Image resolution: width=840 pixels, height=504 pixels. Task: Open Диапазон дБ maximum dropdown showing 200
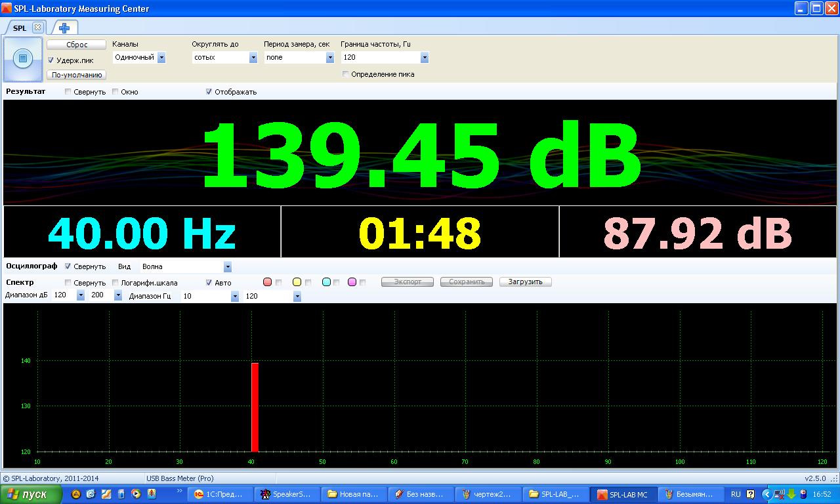point(106,296)
